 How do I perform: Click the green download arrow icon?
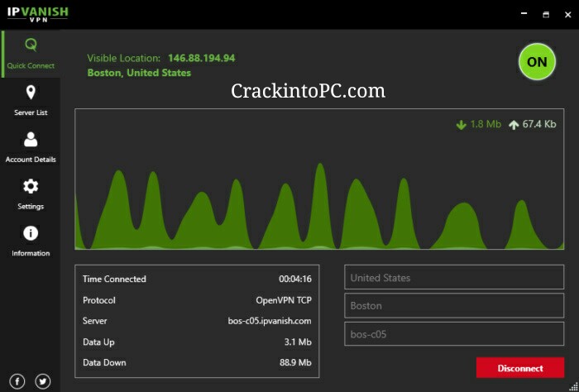461,125
